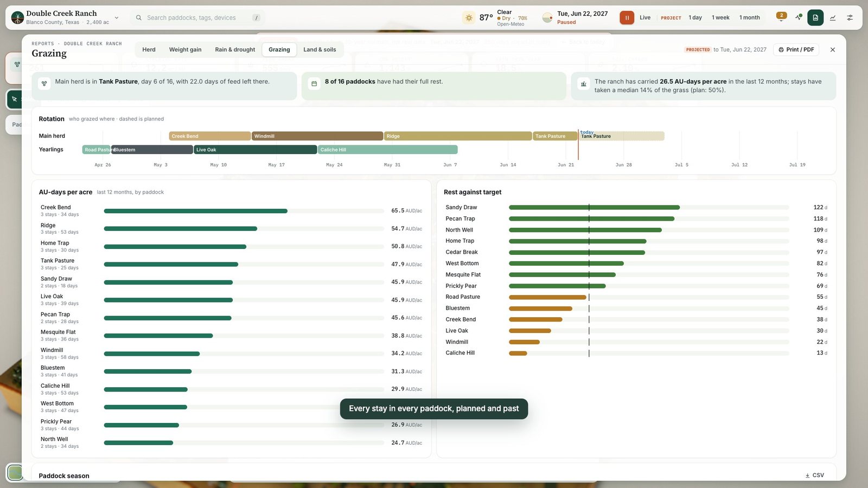Open the activity pulse icon
The width and height of the screenshot is (868, 488).
click(799, 17)
